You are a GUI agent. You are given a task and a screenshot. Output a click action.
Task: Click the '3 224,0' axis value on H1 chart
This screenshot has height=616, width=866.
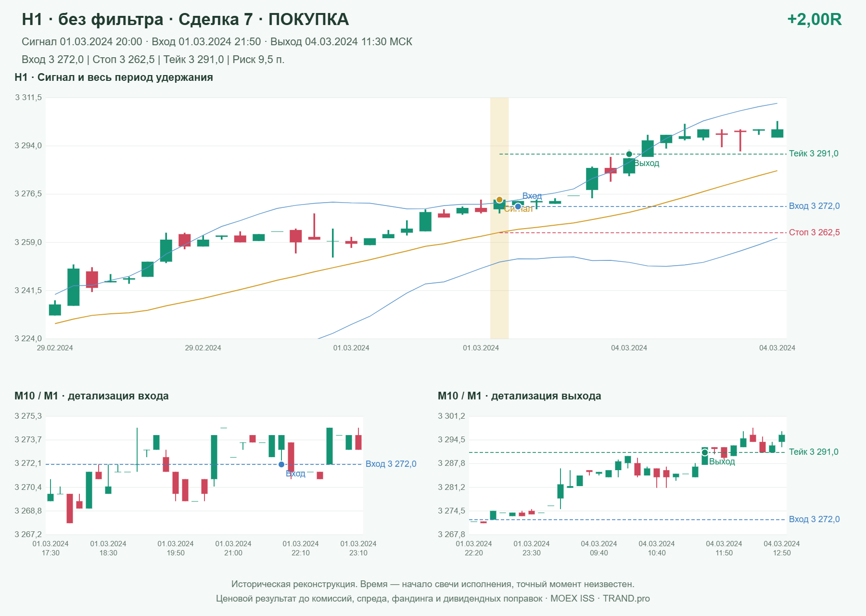[28, 339]
